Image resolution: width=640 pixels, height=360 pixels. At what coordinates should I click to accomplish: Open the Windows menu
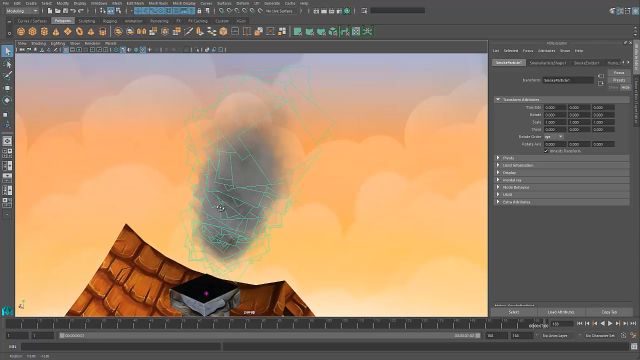point(99,3)
